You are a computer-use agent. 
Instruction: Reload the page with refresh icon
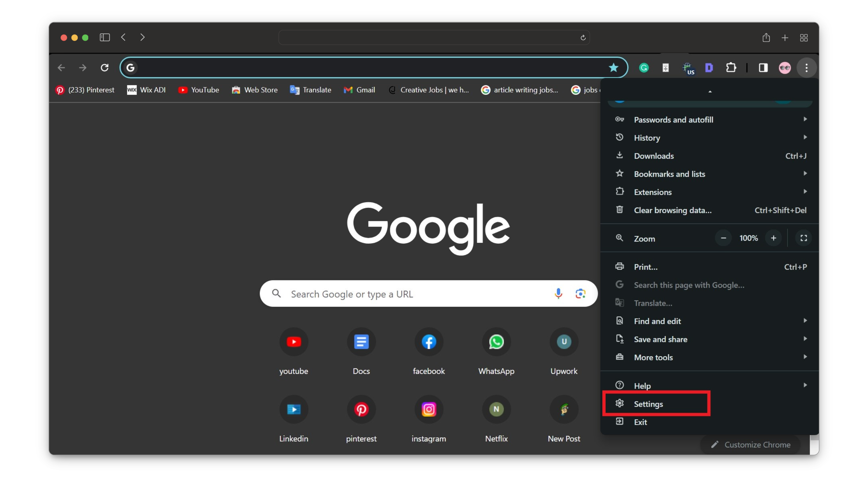click(105, 68)
